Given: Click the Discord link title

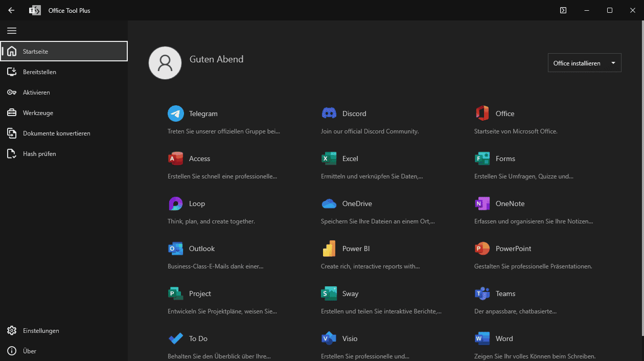Looking at the screenshot, I should click(354, 114).
